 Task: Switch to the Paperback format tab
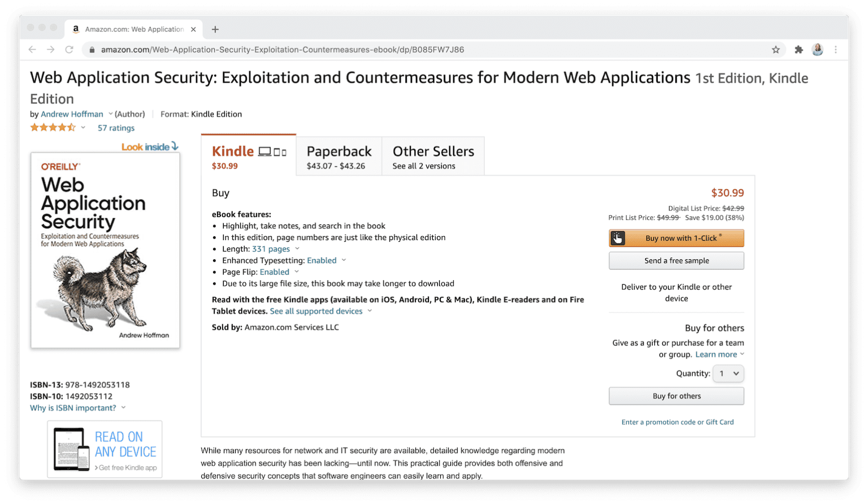coord(338,157)
